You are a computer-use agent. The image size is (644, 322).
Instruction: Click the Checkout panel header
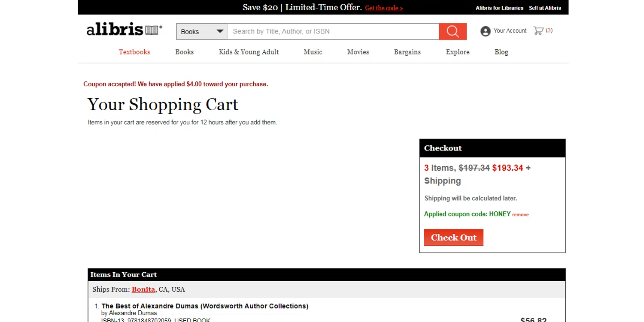[x=492, y=148]
